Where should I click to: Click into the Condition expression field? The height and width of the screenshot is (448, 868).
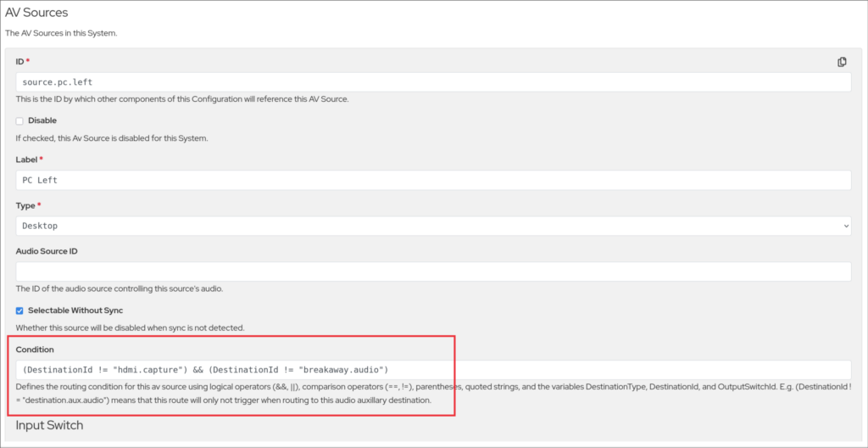(x=433, y=369)
